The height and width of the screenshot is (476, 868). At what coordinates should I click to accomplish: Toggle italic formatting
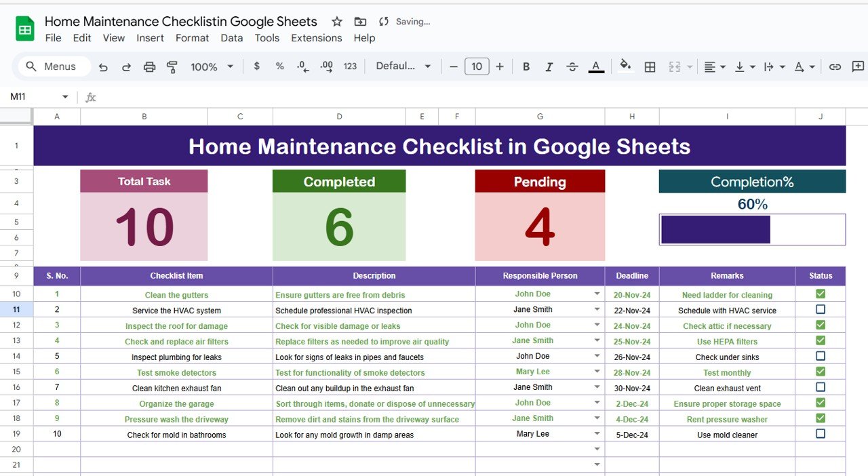click(549, 66)
